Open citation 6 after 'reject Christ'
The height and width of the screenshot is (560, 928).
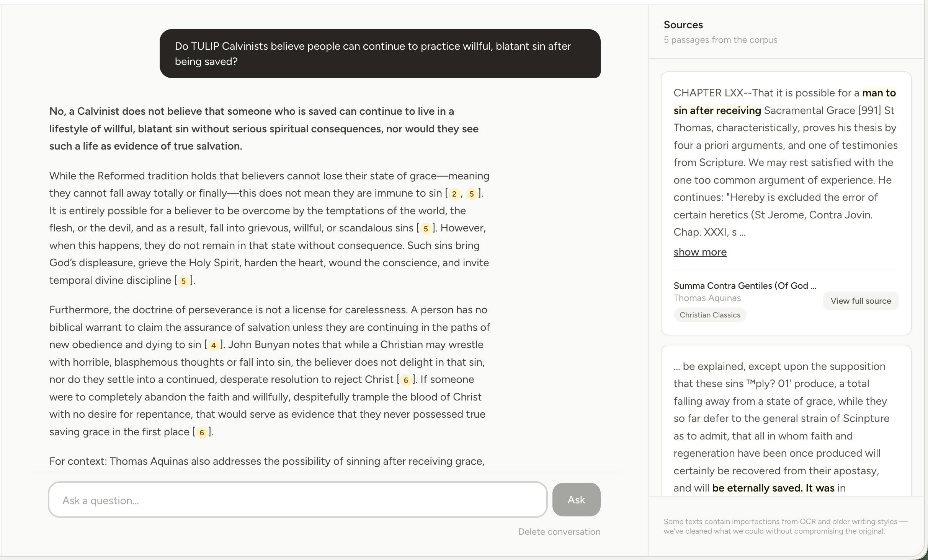click(x=406, y=380)
